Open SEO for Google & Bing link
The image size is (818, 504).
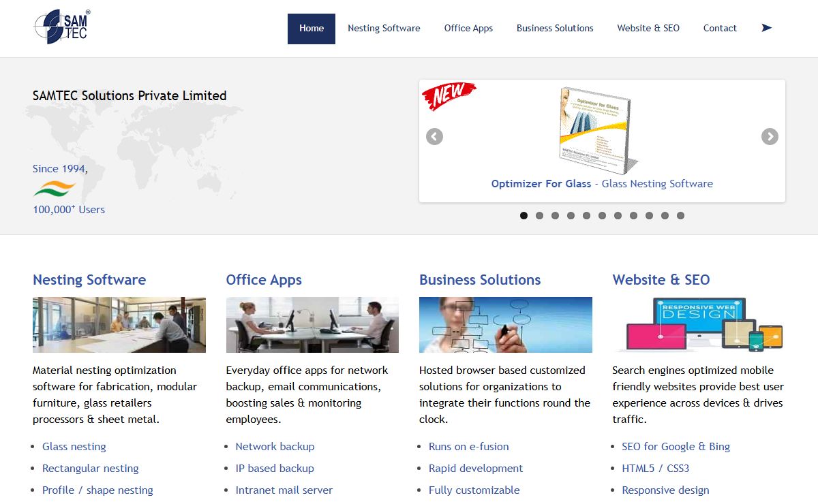676,447
